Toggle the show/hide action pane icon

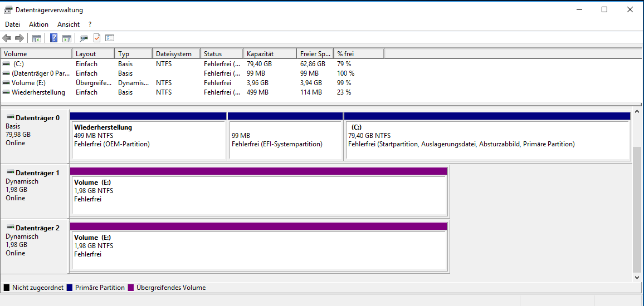66,38
